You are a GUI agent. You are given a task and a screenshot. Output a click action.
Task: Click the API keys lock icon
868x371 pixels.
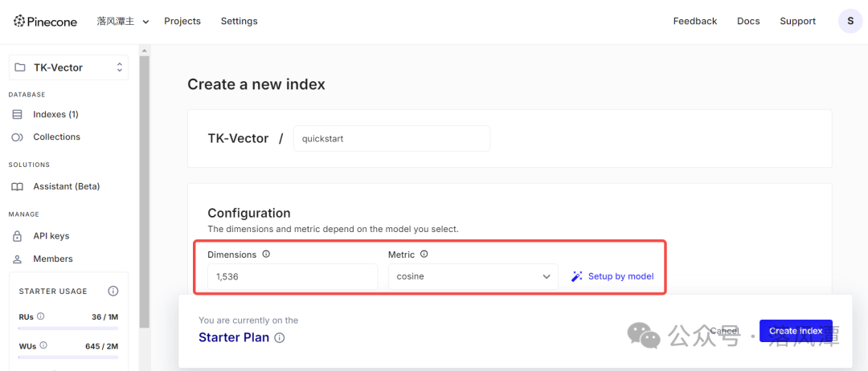pos(17,236)
